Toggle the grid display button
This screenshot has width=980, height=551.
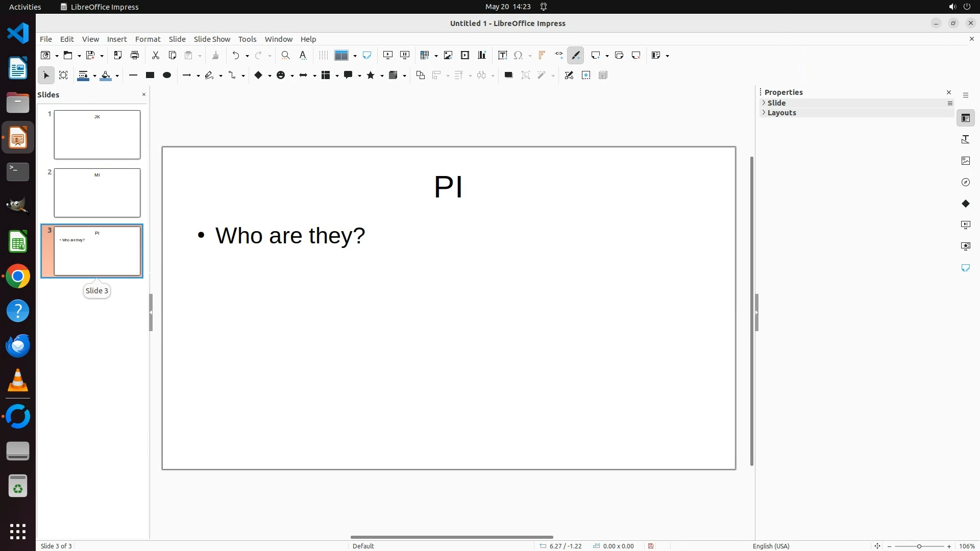323,55
